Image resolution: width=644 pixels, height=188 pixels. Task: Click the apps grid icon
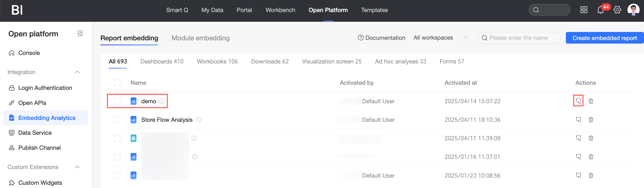tap(583, 10)
